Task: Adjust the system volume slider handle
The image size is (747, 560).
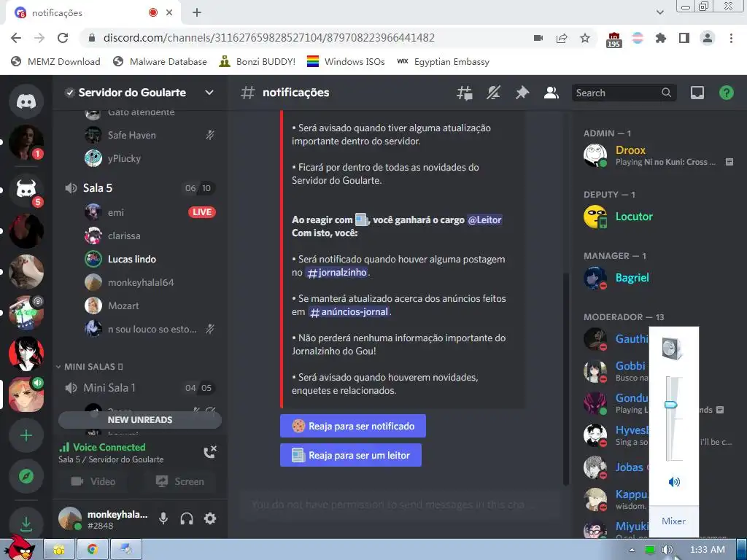Action: click(671, 405)
